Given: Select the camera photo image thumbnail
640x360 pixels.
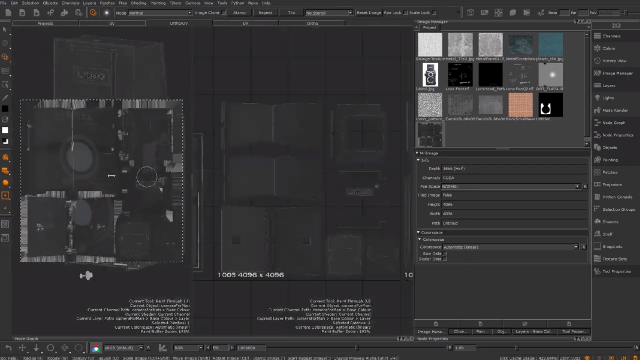Looking at the screenshot, I should pos(430,75).
